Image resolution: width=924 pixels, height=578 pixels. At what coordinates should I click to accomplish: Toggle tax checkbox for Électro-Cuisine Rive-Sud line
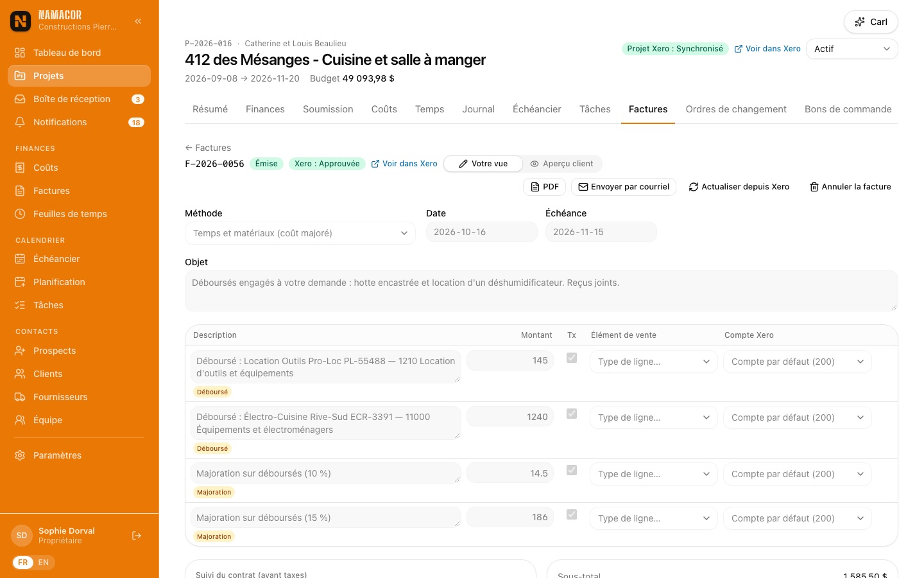[x=572, y=414]
